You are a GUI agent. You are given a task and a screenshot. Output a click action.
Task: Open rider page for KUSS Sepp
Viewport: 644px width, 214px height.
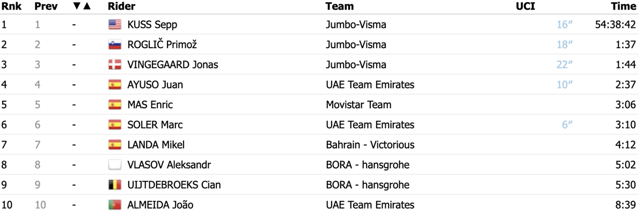[152, 25]
